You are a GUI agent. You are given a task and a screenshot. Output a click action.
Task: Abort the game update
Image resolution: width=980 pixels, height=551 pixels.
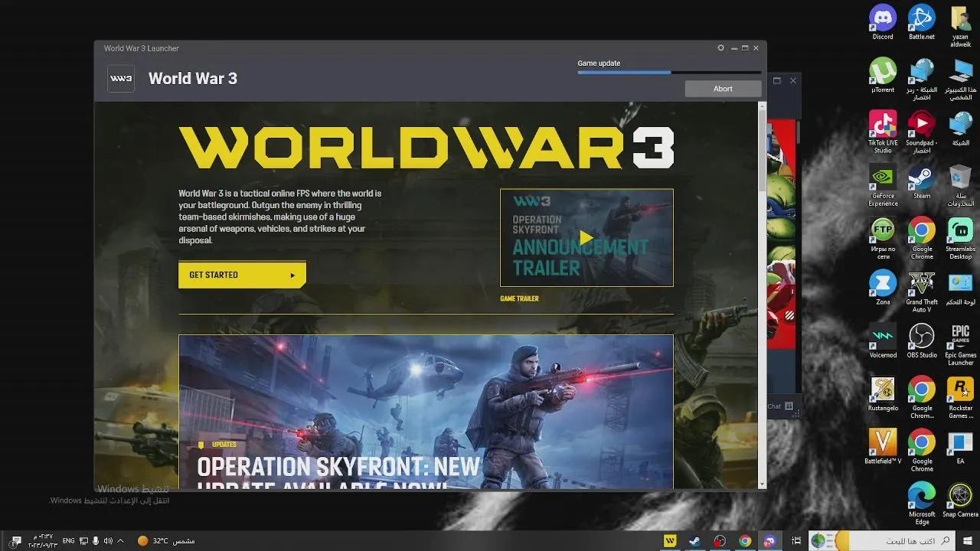(722, 88)
